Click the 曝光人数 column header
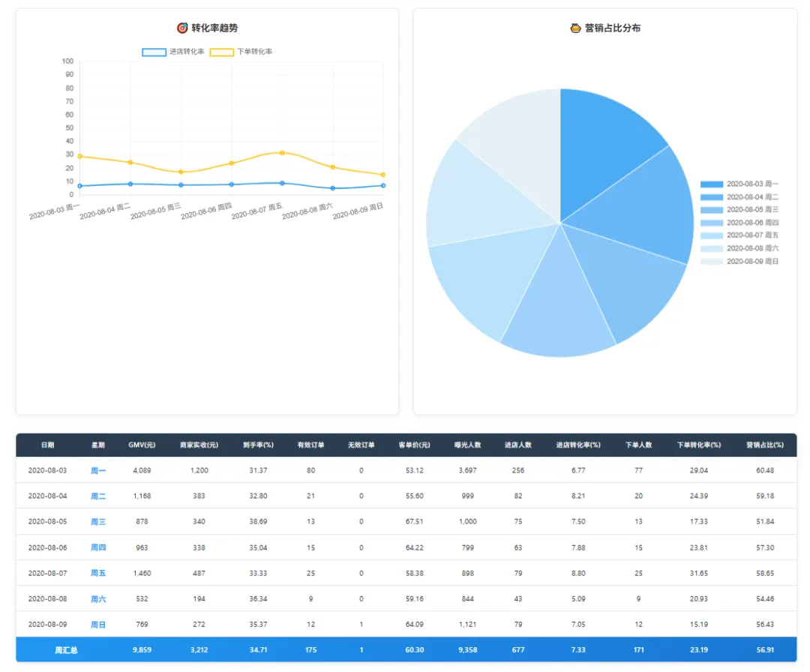Screen dimensions: 810x672 point(467,445)
